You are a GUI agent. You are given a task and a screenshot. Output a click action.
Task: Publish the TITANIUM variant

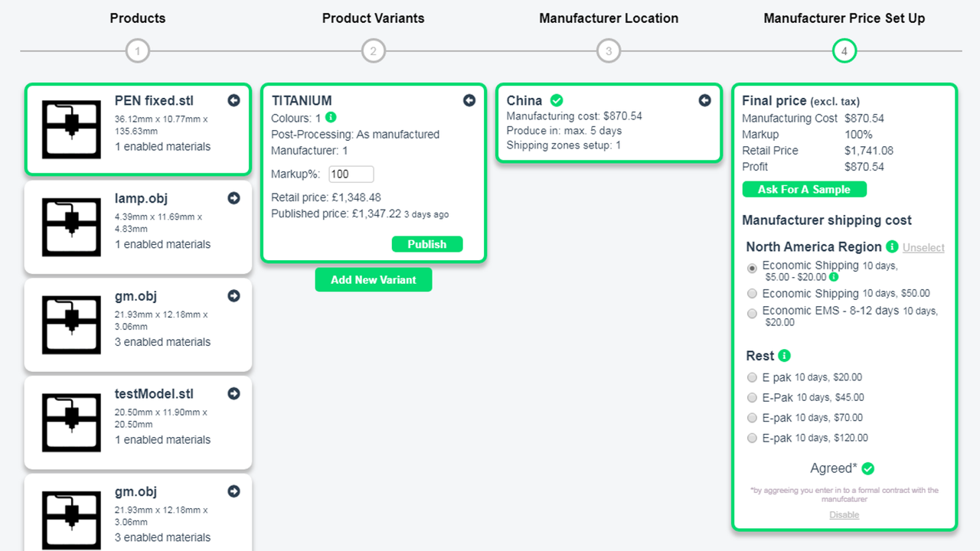pyautogui.click(x=427, y=243)
